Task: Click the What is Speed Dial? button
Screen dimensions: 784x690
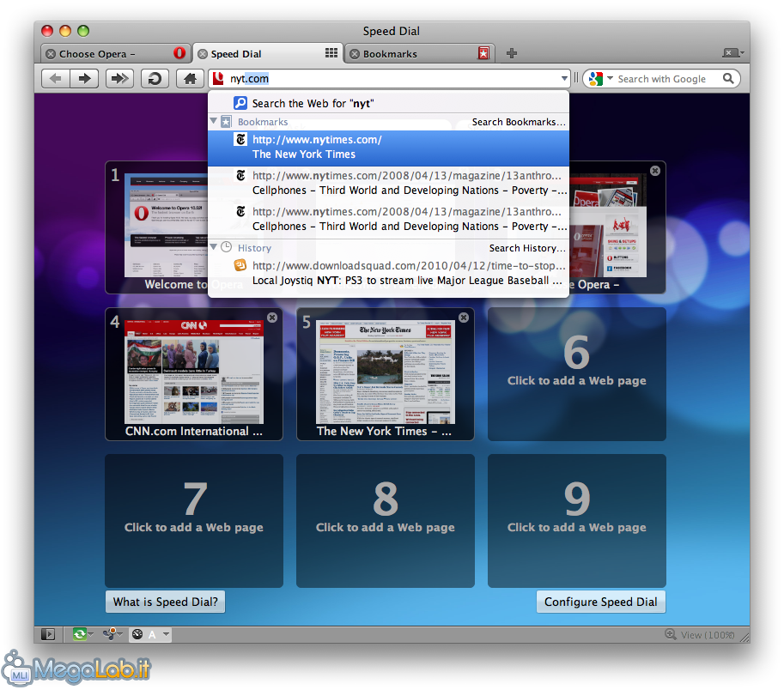Action: [165, 602]
